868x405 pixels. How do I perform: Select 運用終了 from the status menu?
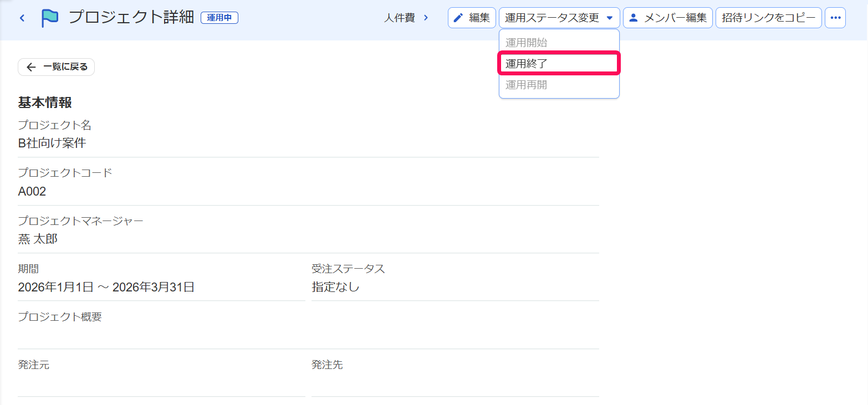[559, 64]
